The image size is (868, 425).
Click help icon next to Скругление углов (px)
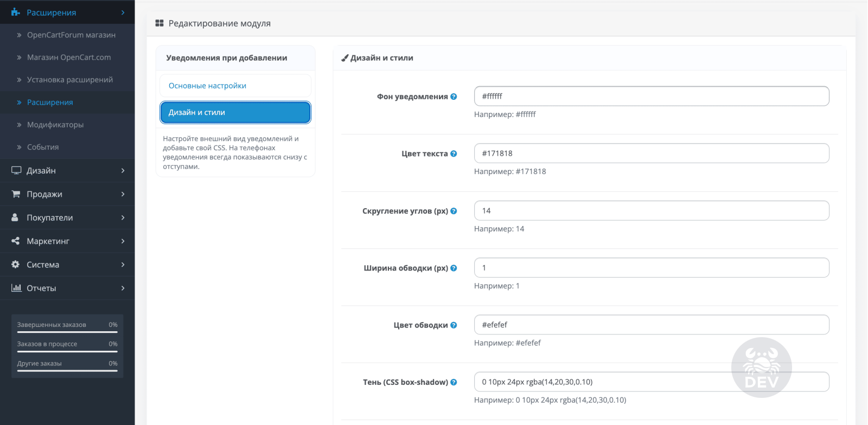point(454,211)
